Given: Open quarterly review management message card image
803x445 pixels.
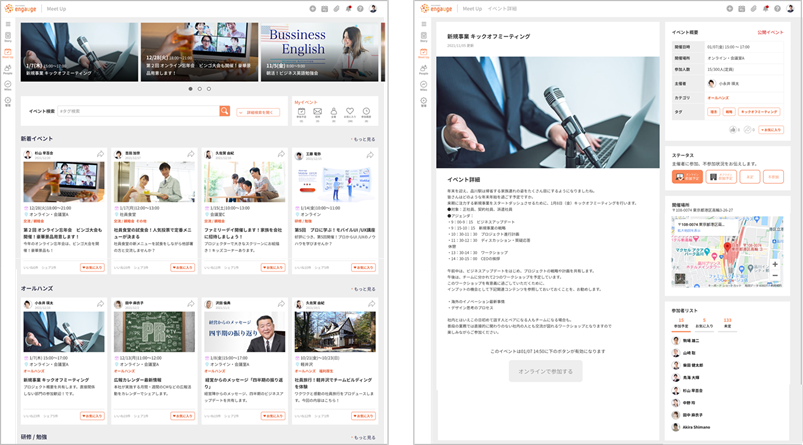Looking at the screenshot, I should coord(245,332).
